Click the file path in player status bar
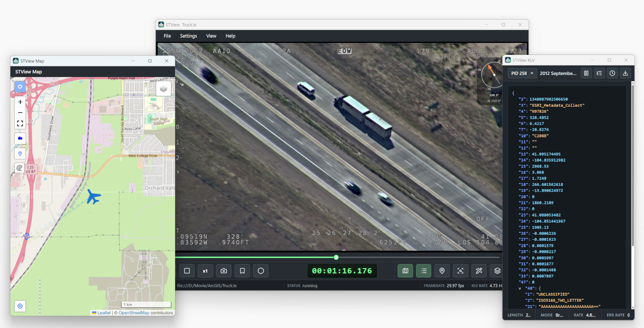The image size is (644, 328). click(207, 286)
